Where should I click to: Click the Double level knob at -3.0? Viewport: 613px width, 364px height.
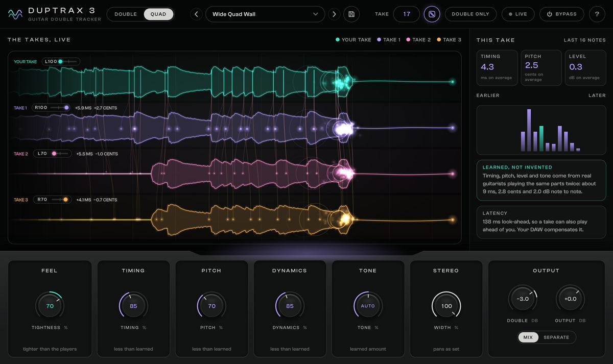tap(523, 299)
